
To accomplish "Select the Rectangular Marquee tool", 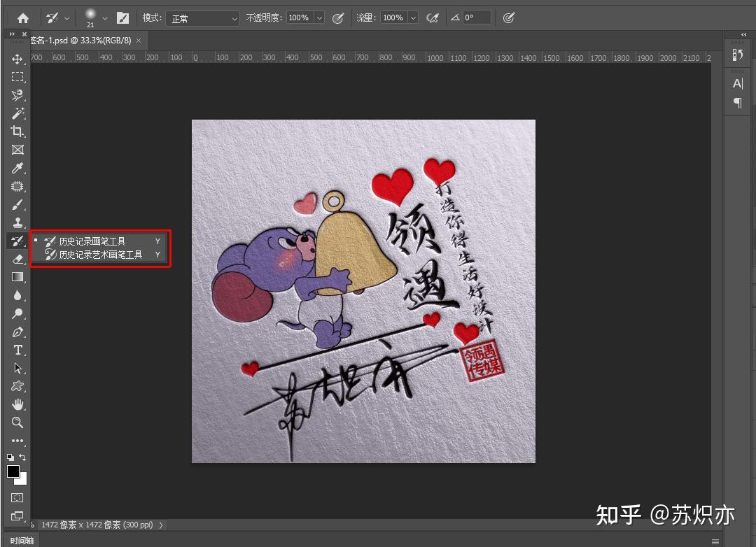I will click(17, 77).
